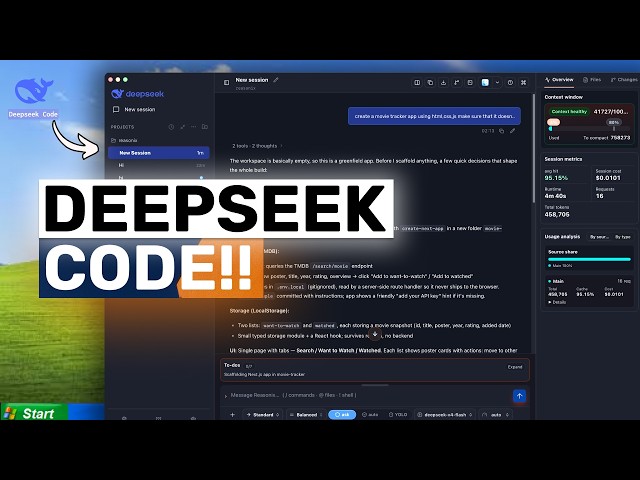Open the Balanced effort dropdown
Image resolution: width=640 pixels, height=480 pixels.
coord(306,415)
